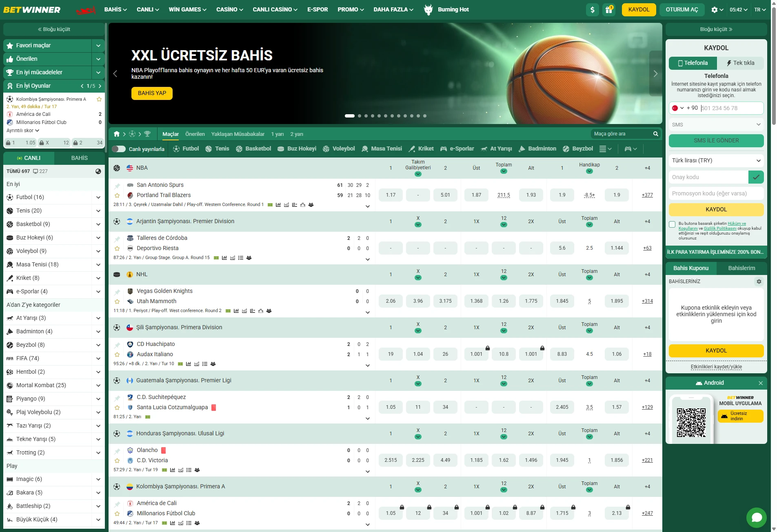777x532 pixels.
Task: Expand Tenis (20) in sidebar
Action: tap(98, 211)
